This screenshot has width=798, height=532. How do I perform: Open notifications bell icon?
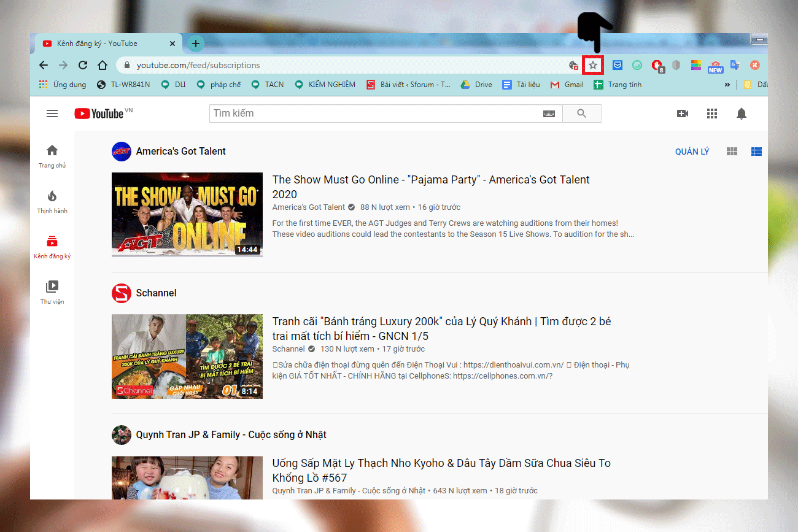point(742,114)
